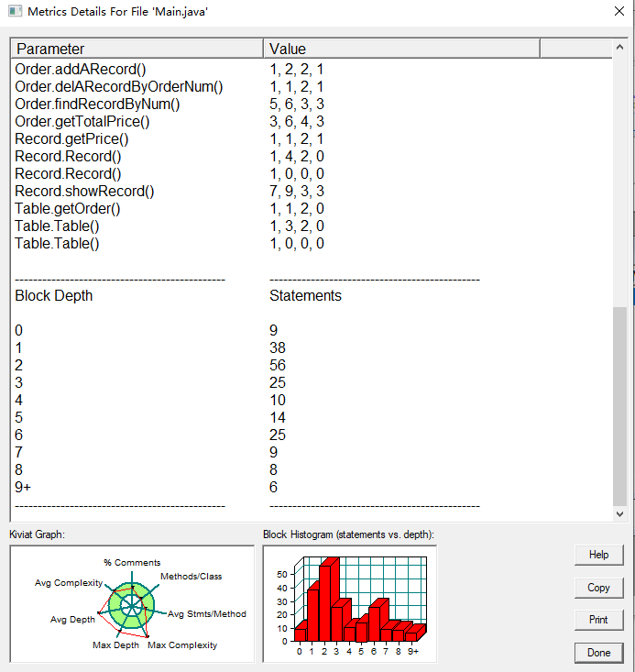The width and height of the screenshot is (635, 672).
Task: Click the Avg Stmts/Method axis label
Action: coord(207,614)
